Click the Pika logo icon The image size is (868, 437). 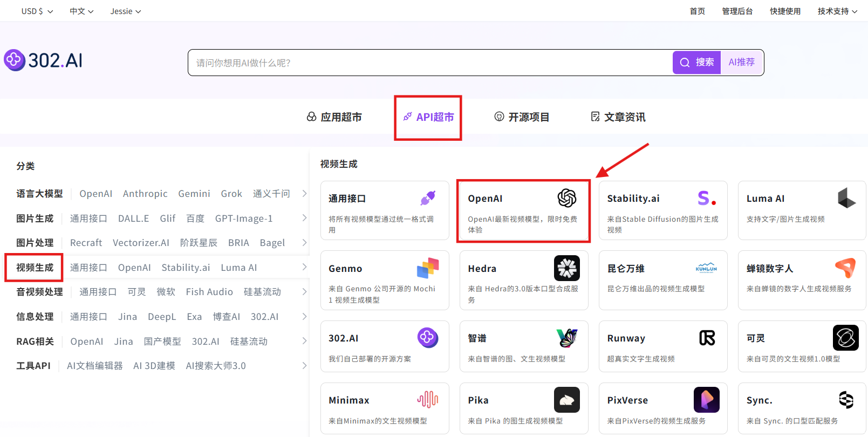566,400
